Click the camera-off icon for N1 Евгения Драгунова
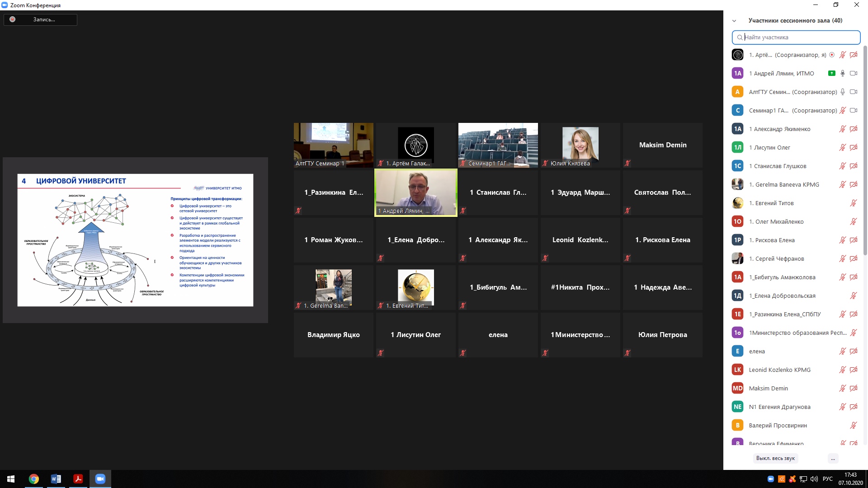The image size is (868, 488). tap(854, 407)
